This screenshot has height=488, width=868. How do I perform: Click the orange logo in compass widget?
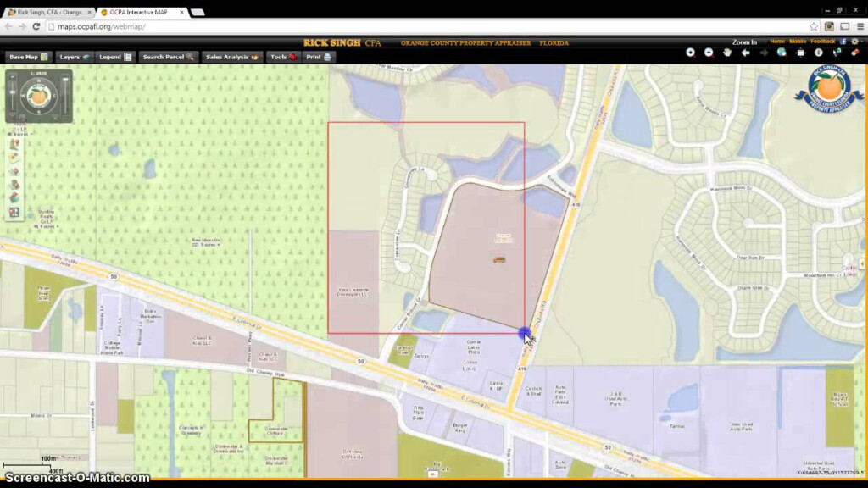[x=39, y=97]
